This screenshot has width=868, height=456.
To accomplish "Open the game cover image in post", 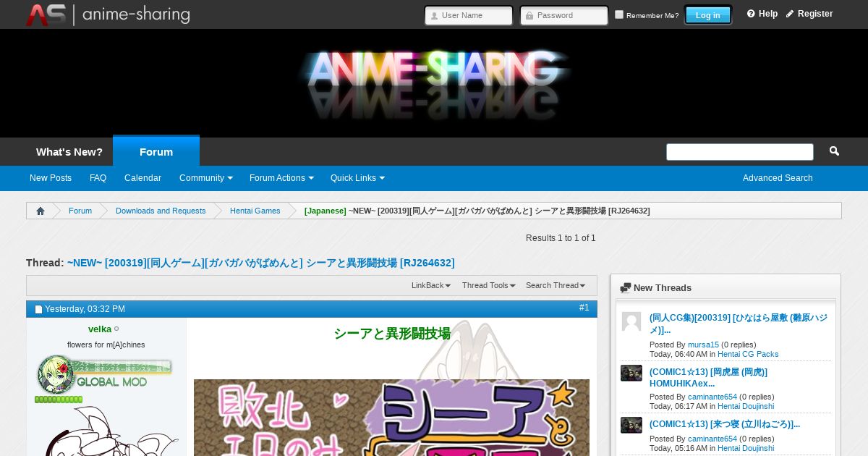I will (391, 418).
